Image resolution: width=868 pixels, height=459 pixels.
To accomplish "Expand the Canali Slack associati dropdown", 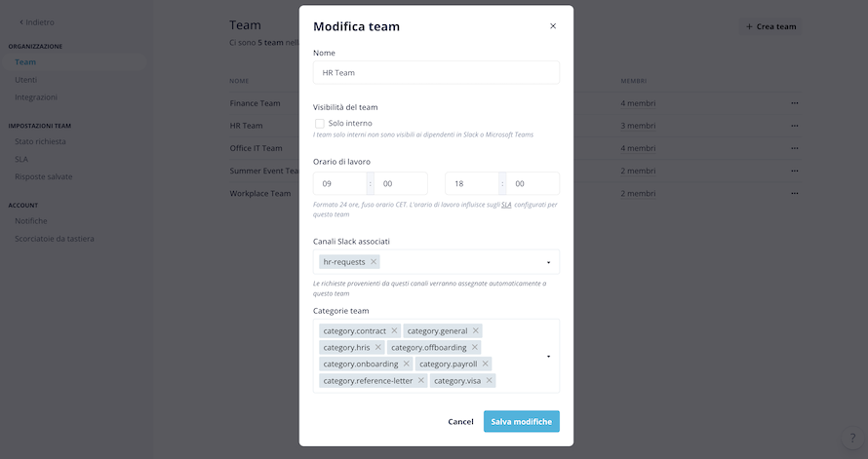I will [x=548, y=263].
